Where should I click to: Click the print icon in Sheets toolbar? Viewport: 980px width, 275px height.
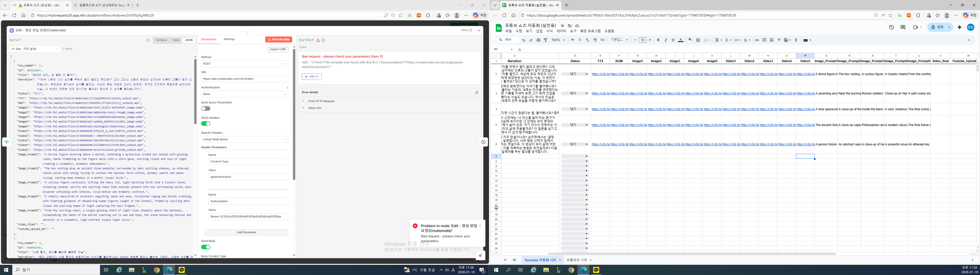[x=538, y=40]
